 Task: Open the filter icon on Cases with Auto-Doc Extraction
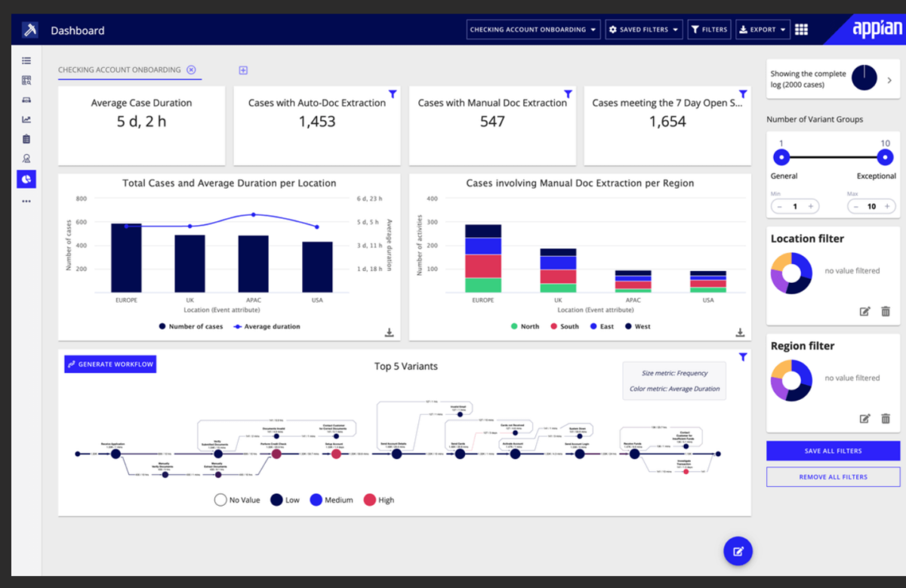393,94
